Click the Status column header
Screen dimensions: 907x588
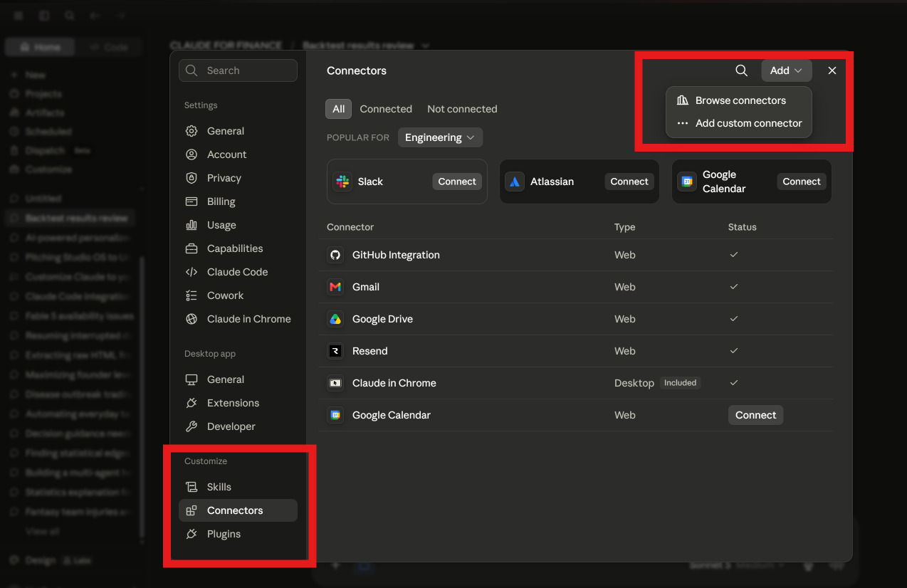click(742, 227)
